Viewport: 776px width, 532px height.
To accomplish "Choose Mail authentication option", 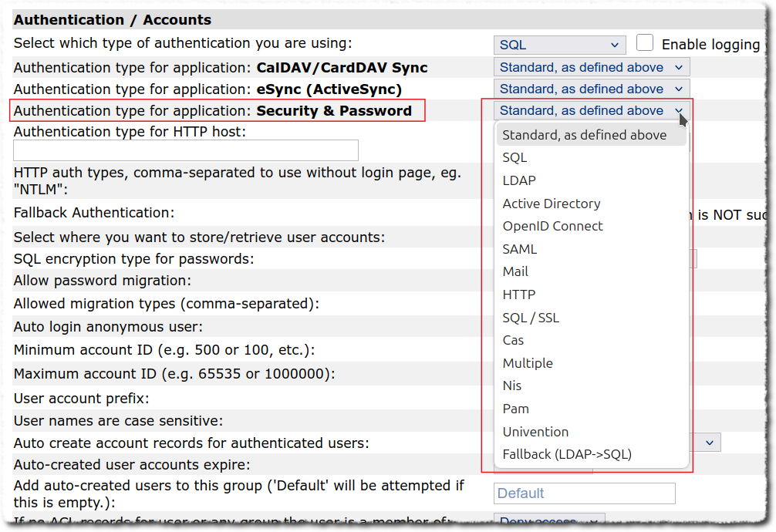I will (515, 271).
